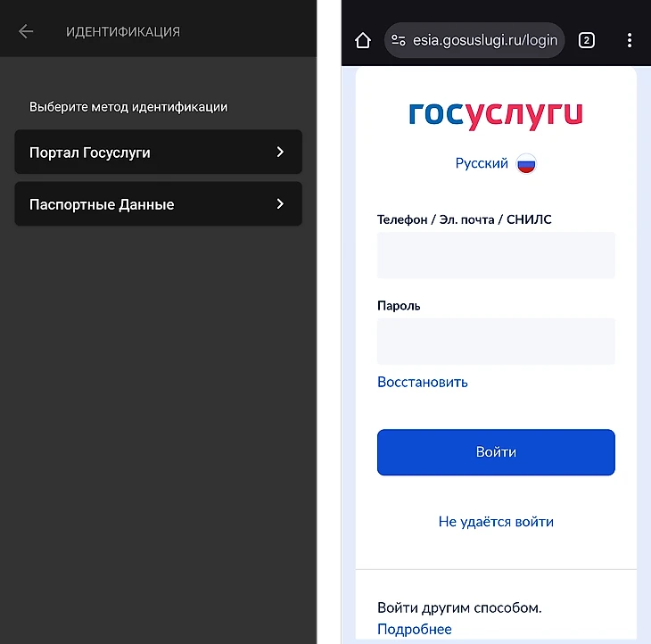Open the Подробнее link
The width and height of the screenshot is (651, 644).
tap(415, 629)
